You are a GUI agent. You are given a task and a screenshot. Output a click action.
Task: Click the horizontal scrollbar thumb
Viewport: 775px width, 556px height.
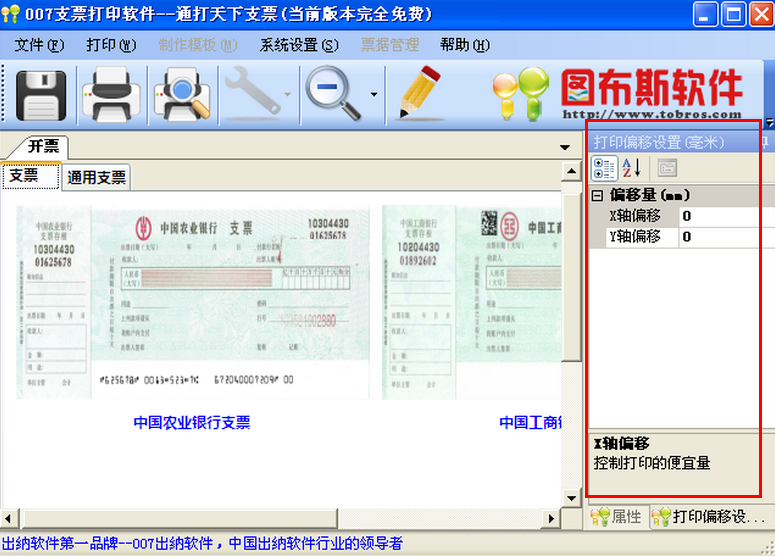point(179,518)
